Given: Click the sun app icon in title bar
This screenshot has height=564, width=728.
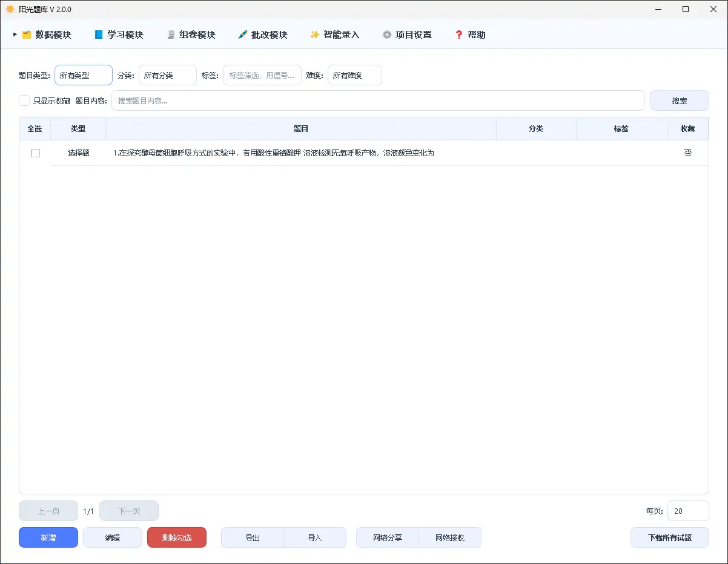Looking at the screenshot, I should 10,10.
